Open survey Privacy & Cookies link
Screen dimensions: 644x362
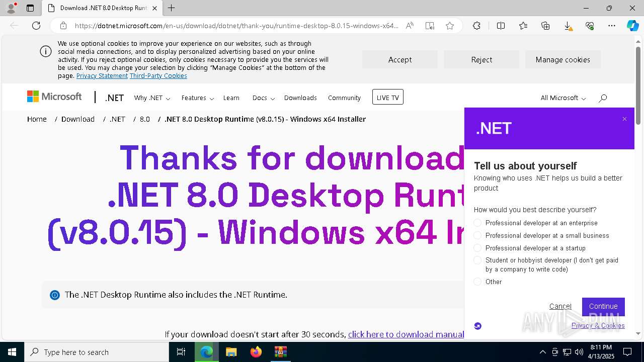pos(598,326)
